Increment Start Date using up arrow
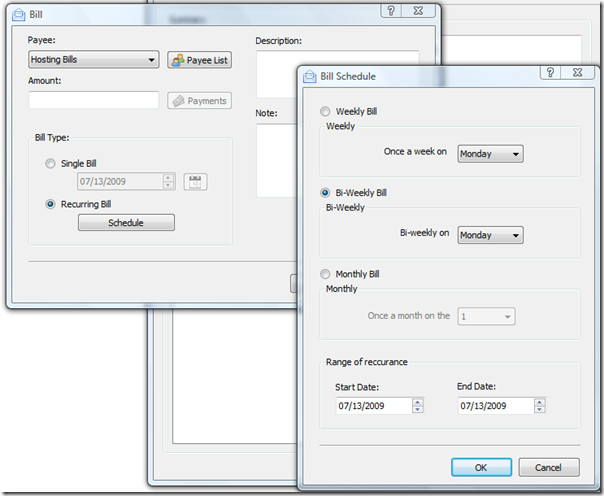 418,402
